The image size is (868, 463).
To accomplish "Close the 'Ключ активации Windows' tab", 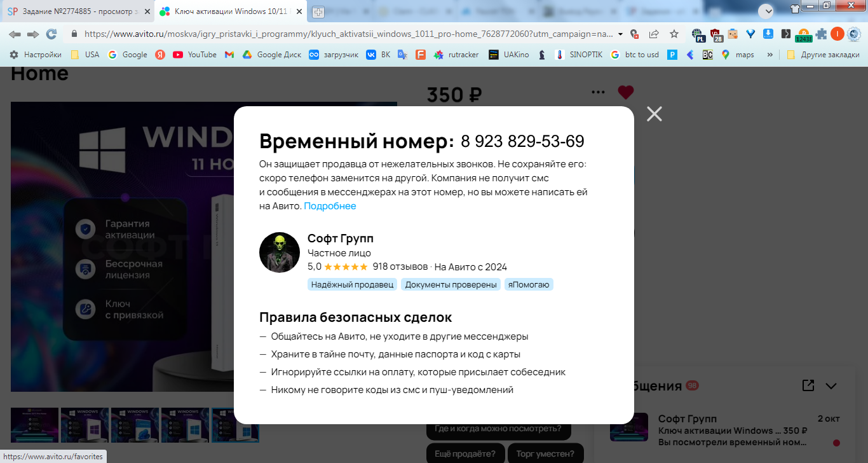I will click(x=299, y=11).
